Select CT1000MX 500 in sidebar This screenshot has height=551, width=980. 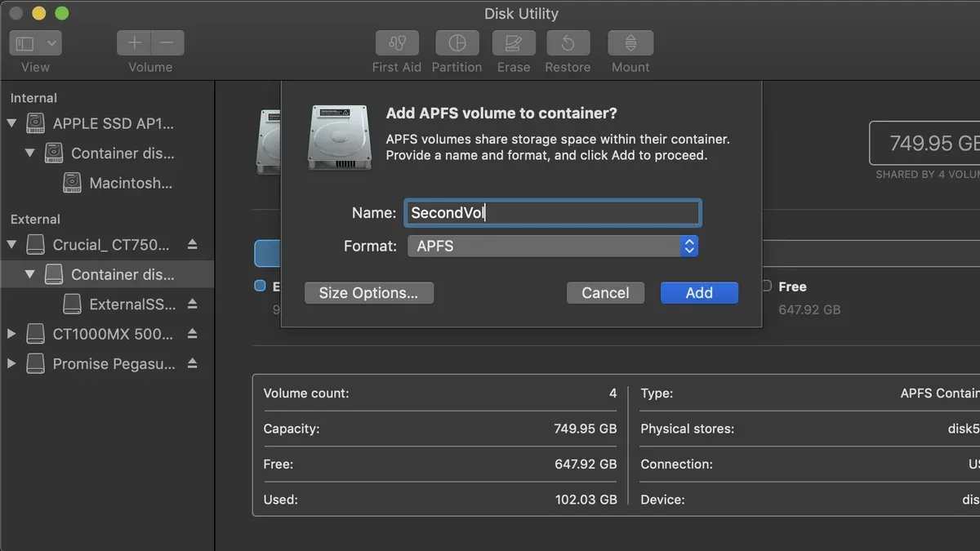tap(113, 334)
